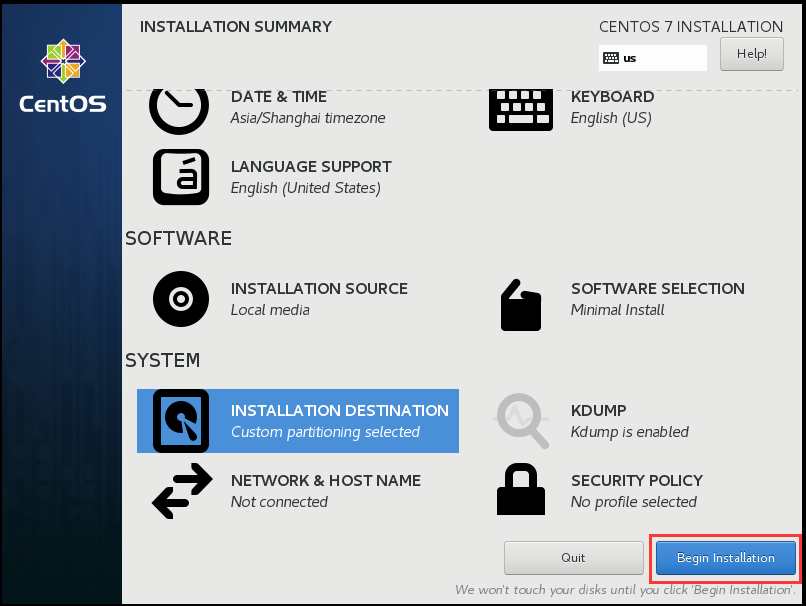Click 'Kdump is enabled' status text
806x606 pixels.
pyautogui.click(x=630, y=432)
